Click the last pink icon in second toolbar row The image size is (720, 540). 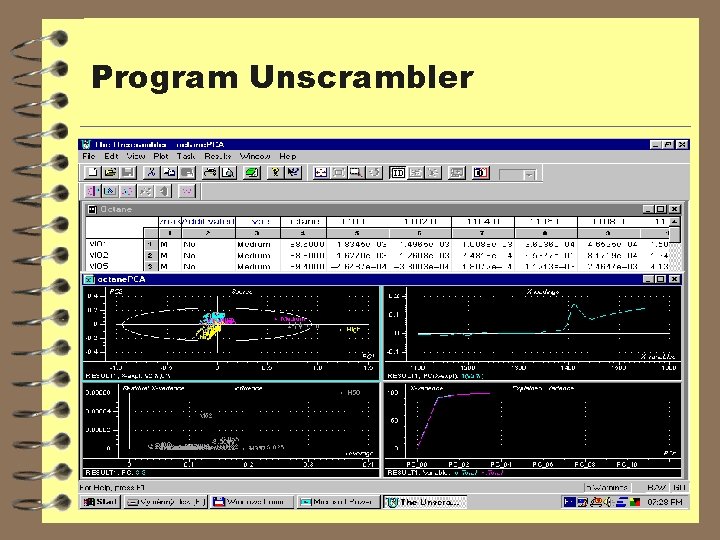click(x=187, y=191)
